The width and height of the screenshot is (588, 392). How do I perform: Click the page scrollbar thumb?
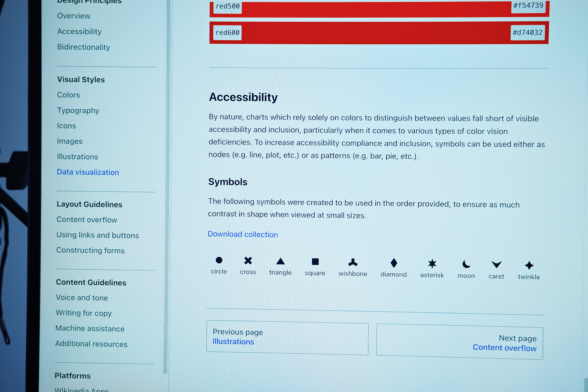pyautogui.click(x=585, y=384)
